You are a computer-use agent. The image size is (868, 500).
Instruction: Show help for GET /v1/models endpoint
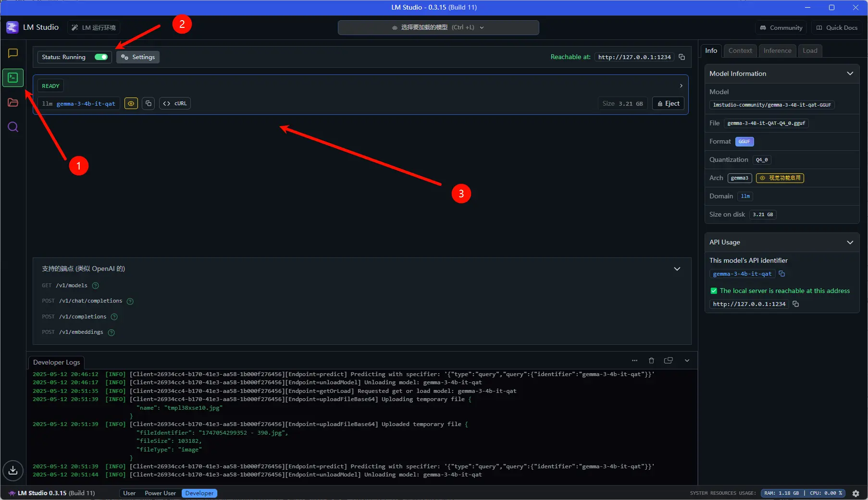tap(96, 286)
